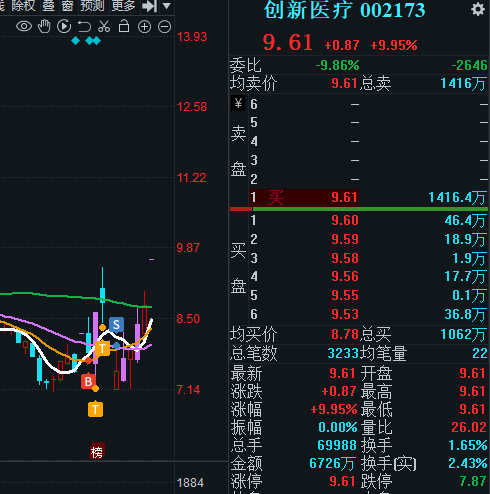The height and width of the screenshot is (494, 490).
Task: Open the settings gear for quote panel
Action: click(x=478, y=9)
